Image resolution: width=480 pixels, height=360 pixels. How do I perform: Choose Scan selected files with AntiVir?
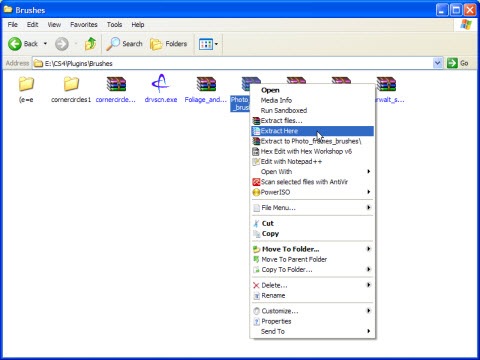tap(312, 182)
